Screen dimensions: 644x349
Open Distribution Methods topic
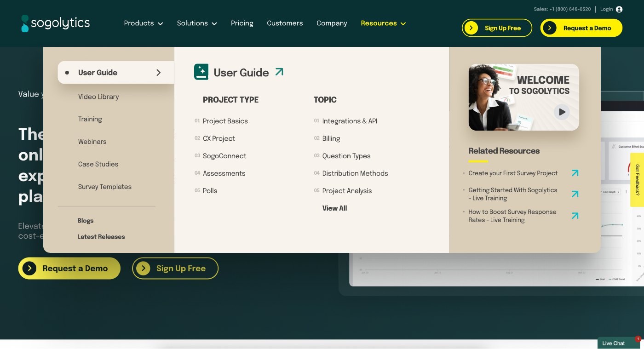tap(355, 173)
